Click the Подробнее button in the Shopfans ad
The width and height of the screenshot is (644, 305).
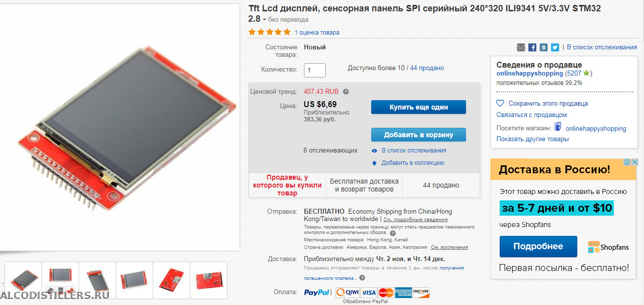538,246
